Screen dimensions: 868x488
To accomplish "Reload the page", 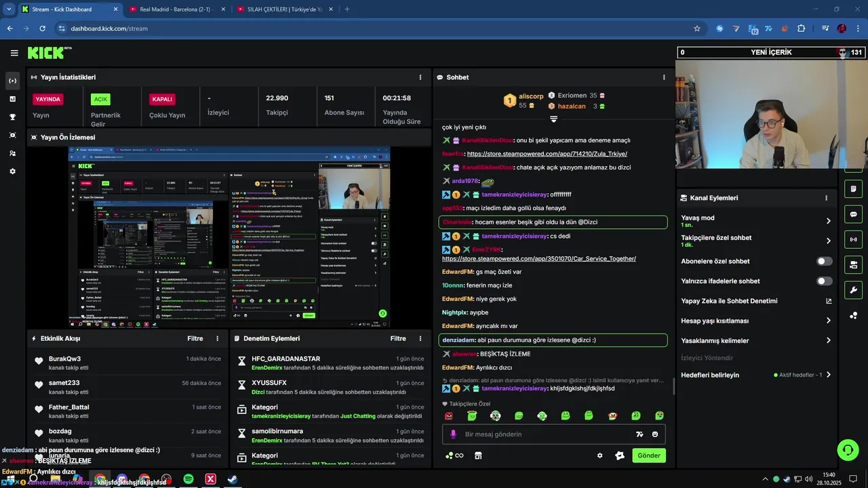I will (x=42, y=28).
